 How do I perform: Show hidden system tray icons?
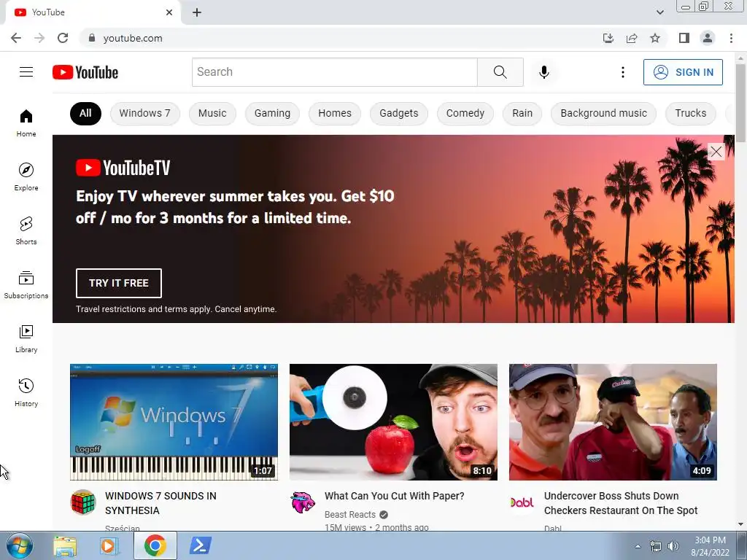638,546
